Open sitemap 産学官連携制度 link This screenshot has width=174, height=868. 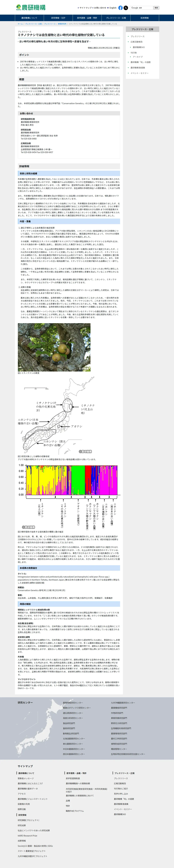[x=73, y=778]
